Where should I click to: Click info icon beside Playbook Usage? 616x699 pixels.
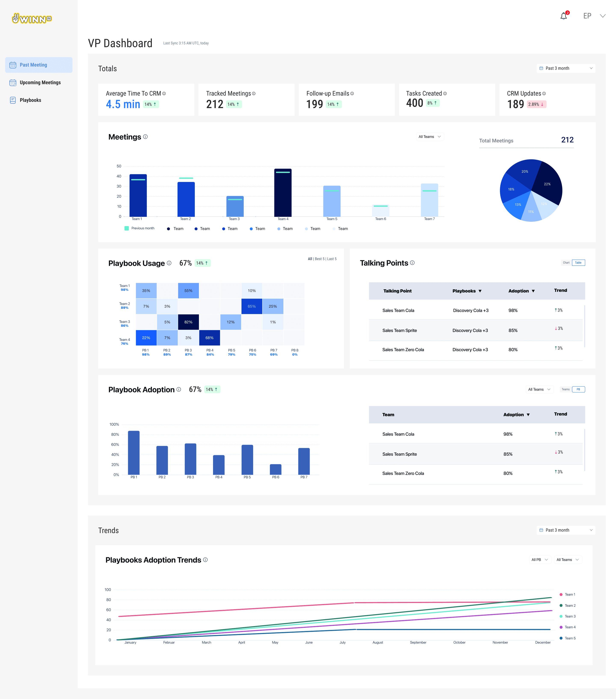[x=169, y=263]
